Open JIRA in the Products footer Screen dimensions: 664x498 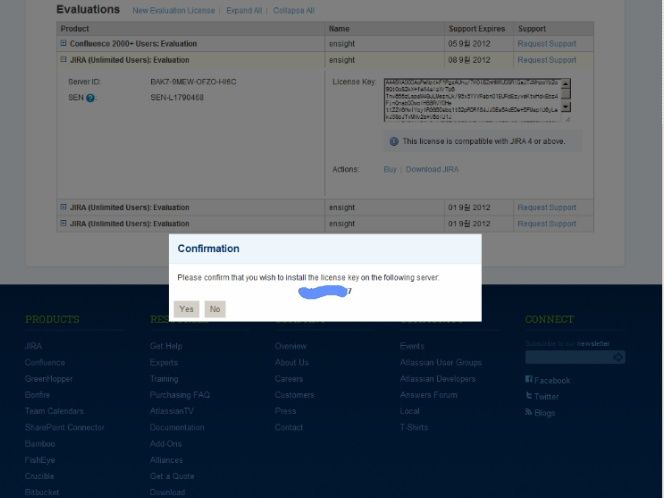[33, 346]
